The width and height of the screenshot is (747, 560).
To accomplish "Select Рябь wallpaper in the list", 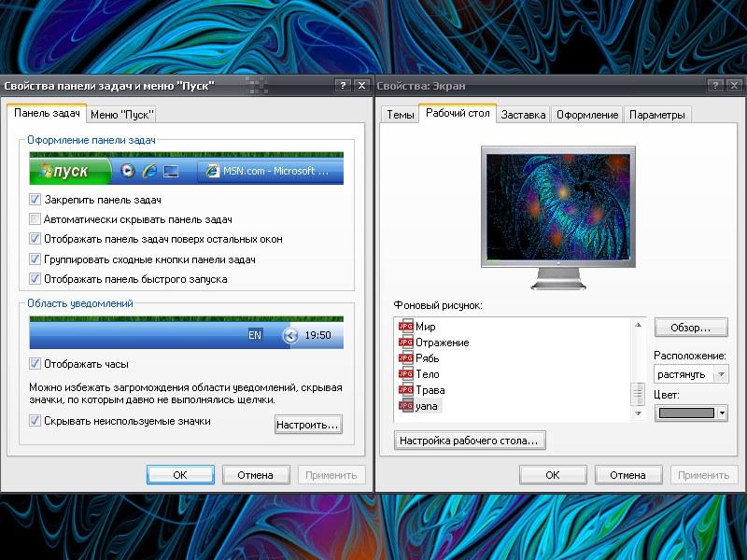I will pyautogui.click(x=428, y=358).
